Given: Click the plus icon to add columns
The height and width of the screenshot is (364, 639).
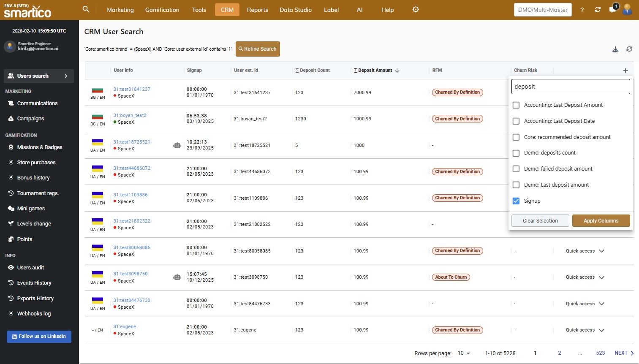Looking at the screenshot, I should click(625, 71).
